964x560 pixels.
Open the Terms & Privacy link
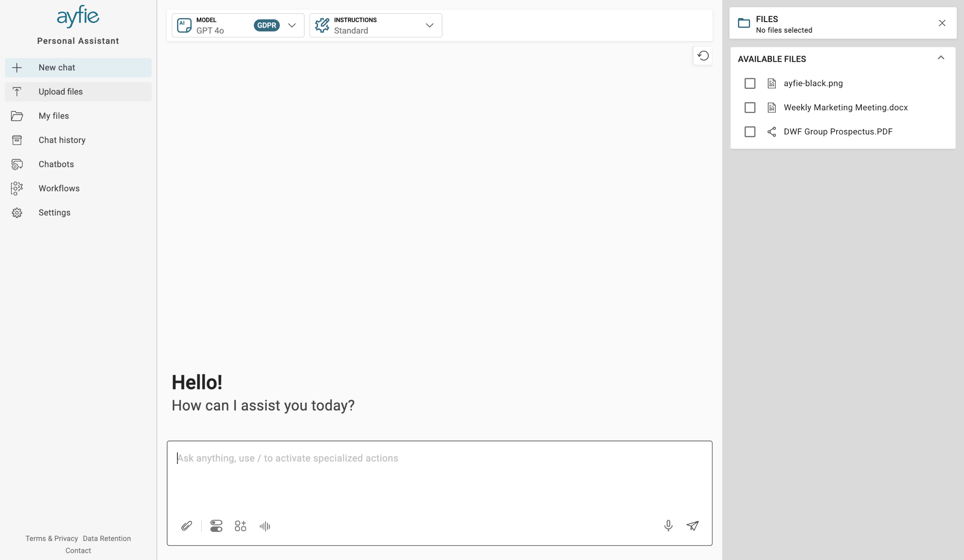52,538
